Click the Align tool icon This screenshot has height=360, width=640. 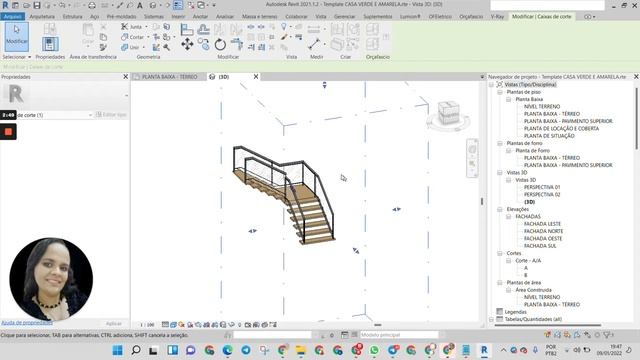tap(187, 29)
